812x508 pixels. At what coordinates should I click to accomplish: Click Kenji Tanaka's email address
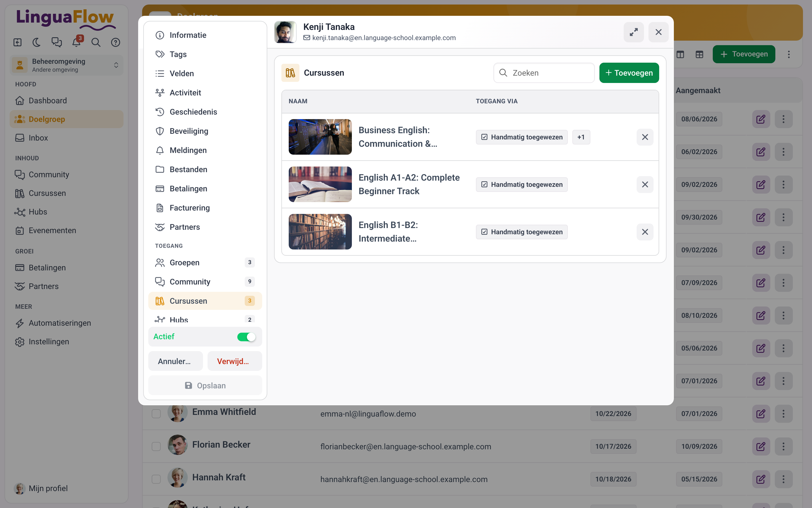coord(384,38)
